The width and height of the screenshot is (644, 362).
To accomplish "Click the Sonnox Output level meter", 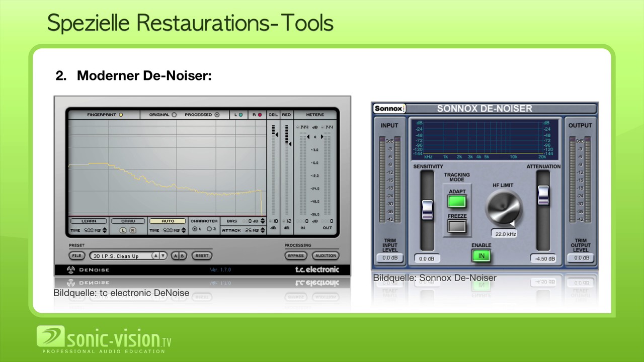I will (x=580, y=179).
